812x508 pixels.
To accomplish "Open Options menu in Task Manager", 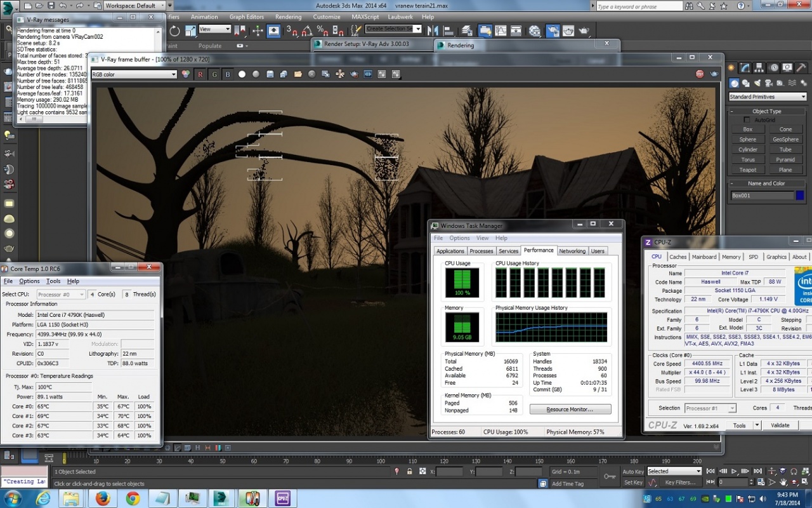I will click(x=460, y=238).
